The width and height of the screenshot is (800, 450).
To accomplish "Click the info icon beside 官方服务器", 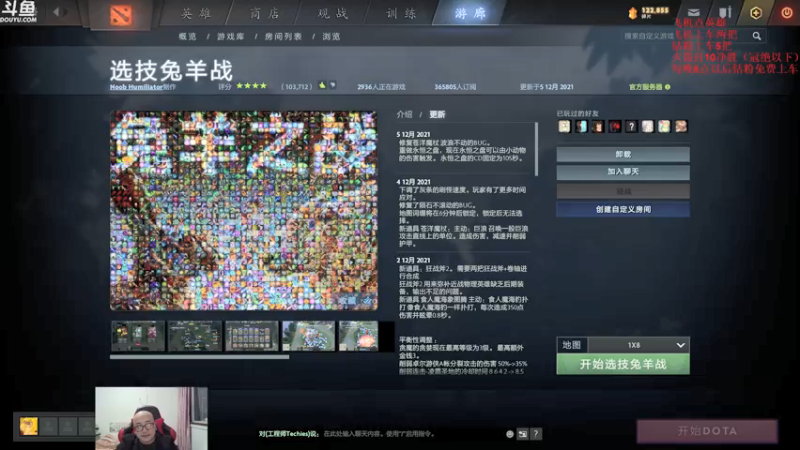I will 668,87.
